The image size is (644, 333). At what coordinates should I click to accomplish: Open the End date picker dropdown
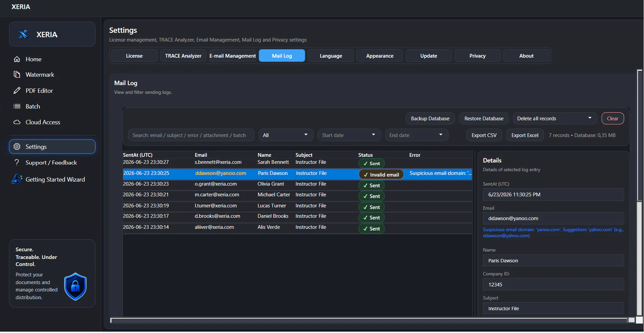tap(416, 135)
